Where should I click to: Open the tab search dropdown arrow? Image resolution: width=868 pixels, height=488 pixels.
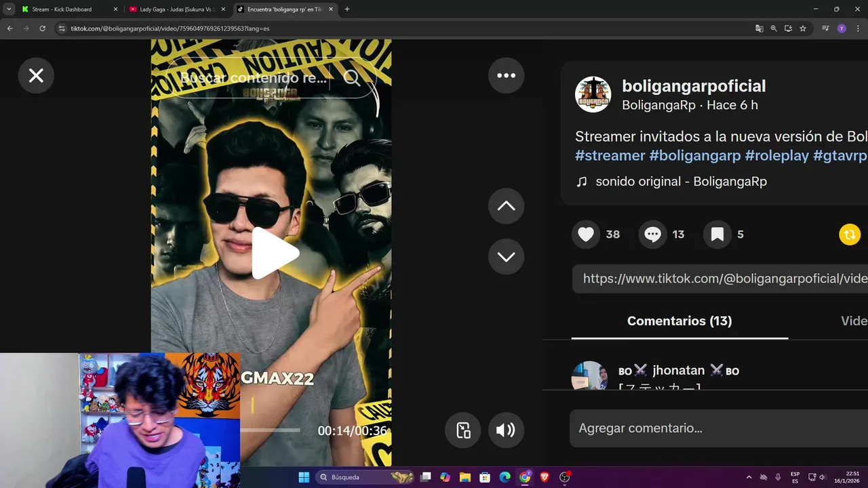pyautogui.click(x=9, y=9)
